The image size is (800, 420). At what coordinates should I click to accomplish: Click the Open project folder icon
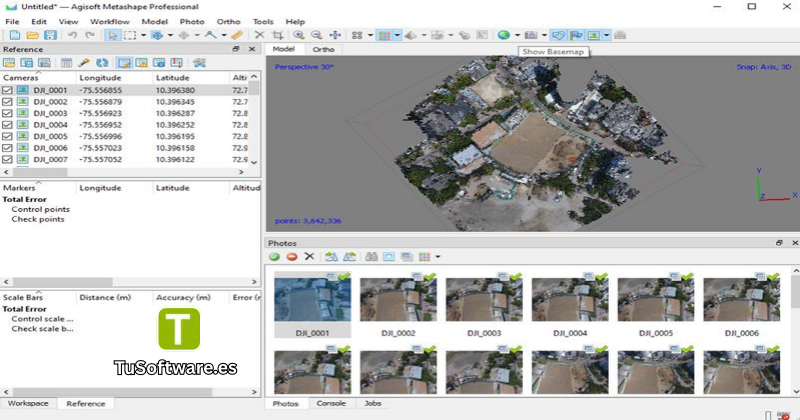pos(32,35)
